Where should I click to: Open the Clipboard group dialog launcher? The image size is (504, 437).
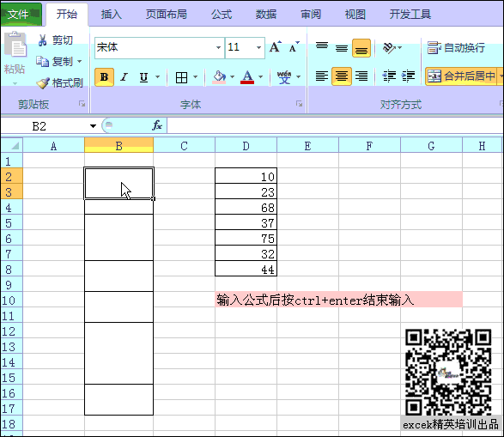click(x=82, y=104)
